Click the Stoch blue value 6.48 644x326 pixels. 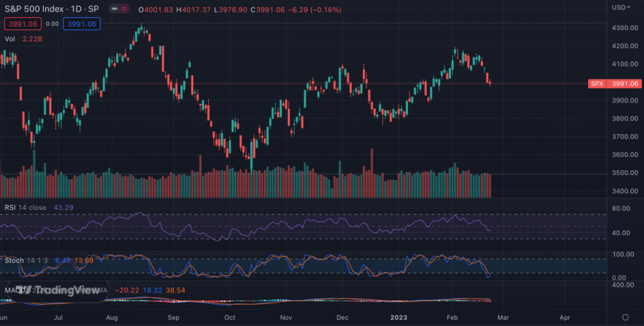(x=63, y=261)
